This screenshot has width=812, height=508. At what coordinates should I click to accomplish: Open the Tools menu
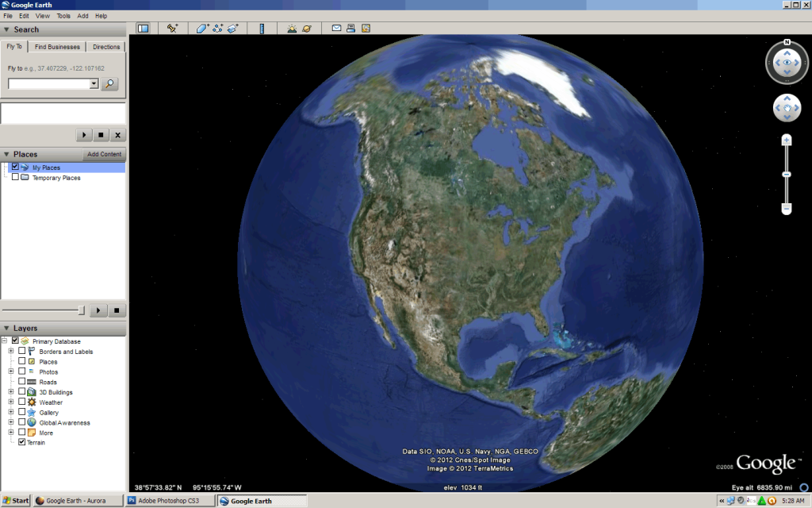pos(63,16)
